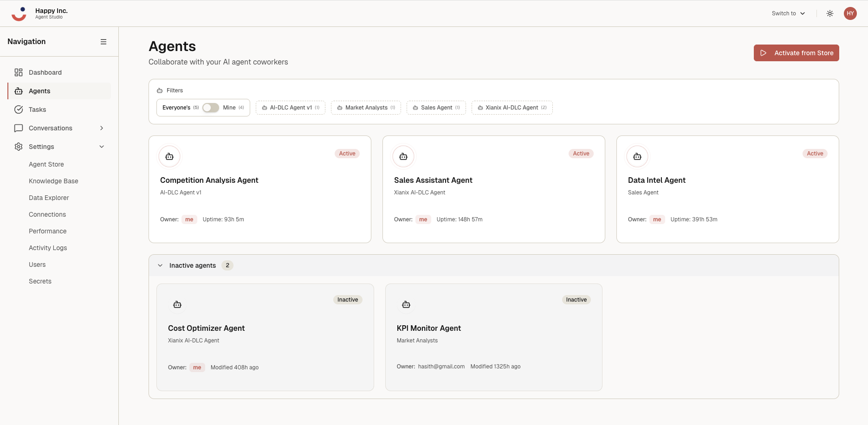The width and height of the screenshot is (868, 425).
Task: Switch the Everyone's/Mine toggle to Mine
Action: pos(210,107)
